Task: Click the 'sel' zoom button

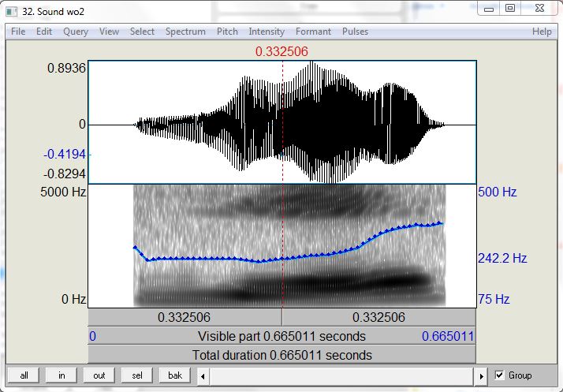Action: point(136,375)
